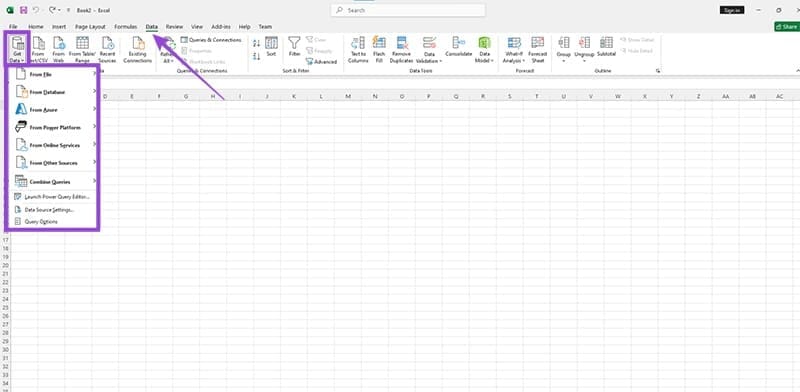This screenshot has height=392, width=800.
Task: Open Recent Sources
Action: coord(107,50)
